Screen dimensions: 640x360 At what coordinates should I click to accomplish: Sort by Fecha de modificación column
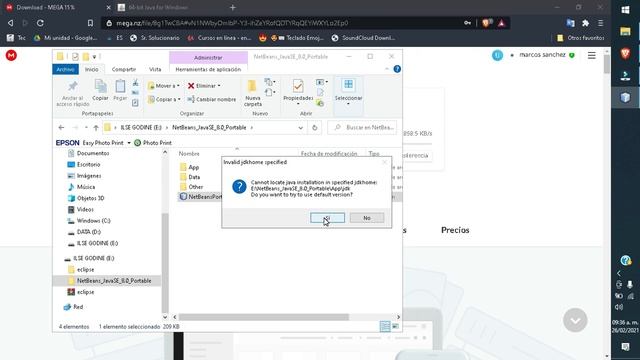pyautogui.click(x=329, y=154)
